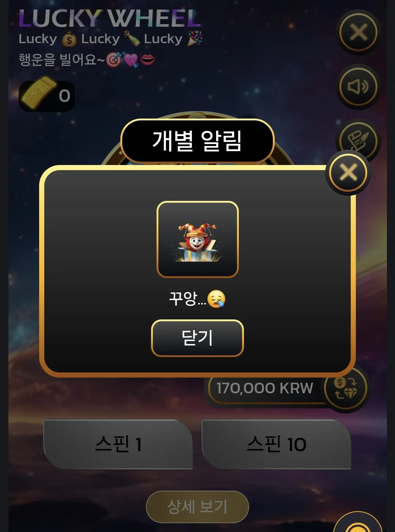Select the 170,000 KRW amount field
Viewport: 395px width, 532px height.
pos(265,388)
